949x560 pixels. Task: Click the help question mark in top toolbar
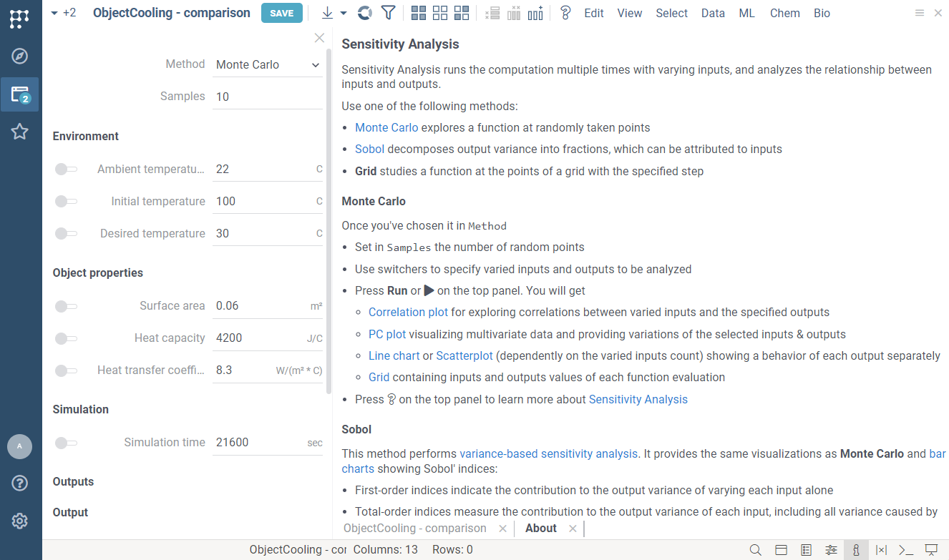[x=565, y=13]
